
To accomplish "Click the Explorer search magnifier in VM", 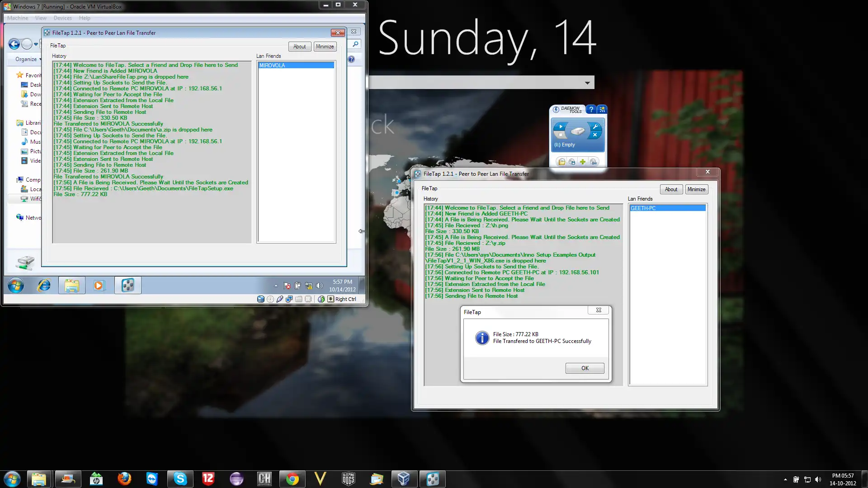I will click(355, 44).
